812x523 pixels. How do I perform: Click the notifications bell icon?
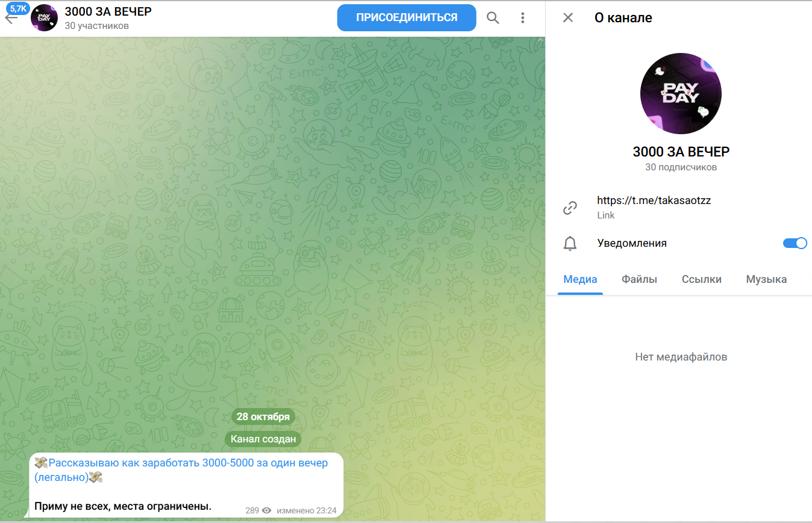coord(570,244)
